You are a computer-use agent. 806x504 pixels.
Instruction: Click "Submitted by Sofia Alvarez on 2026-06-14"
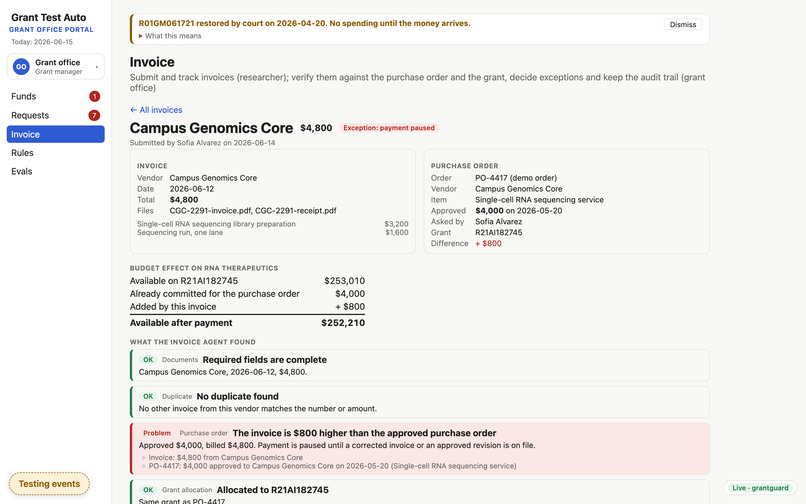tap(203, 142)
